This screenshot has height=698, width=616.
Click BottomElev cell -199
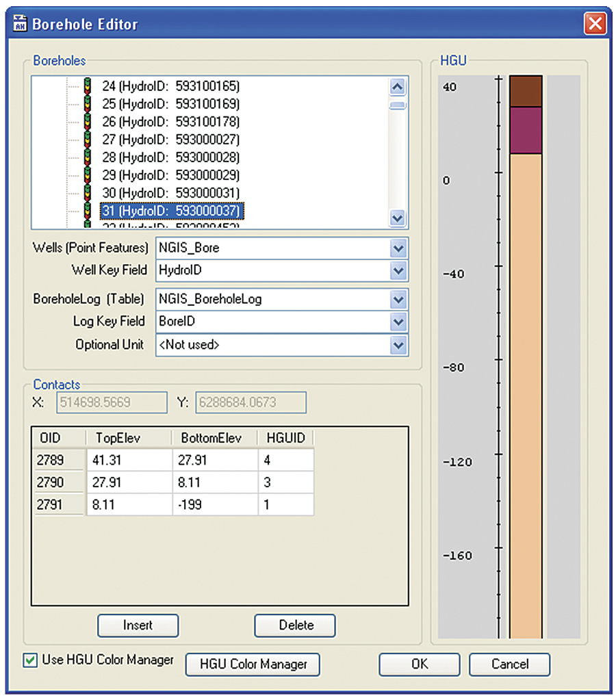[216, 504]
